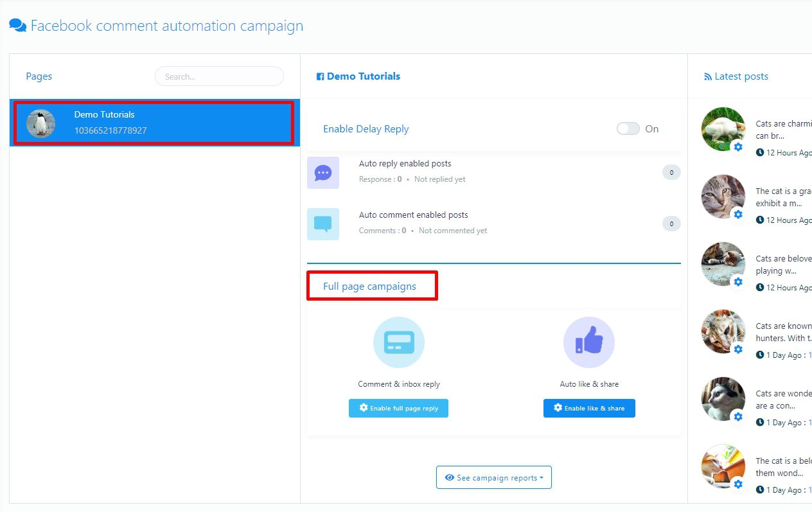
Task: Open the gear settings on the second cat post
Action: pyautogui.click(x=738, y=215)
